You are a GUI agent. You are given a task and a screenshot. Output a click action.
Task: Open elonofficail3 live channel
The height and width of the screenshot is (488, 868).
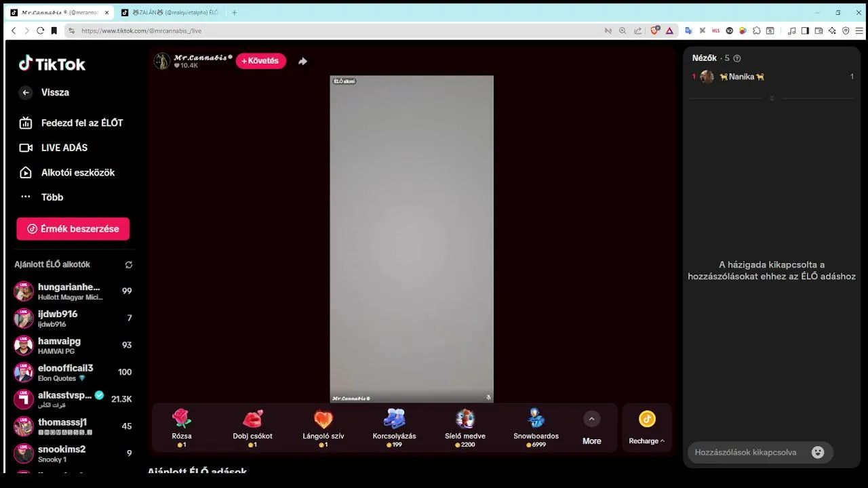pos(73,372)
